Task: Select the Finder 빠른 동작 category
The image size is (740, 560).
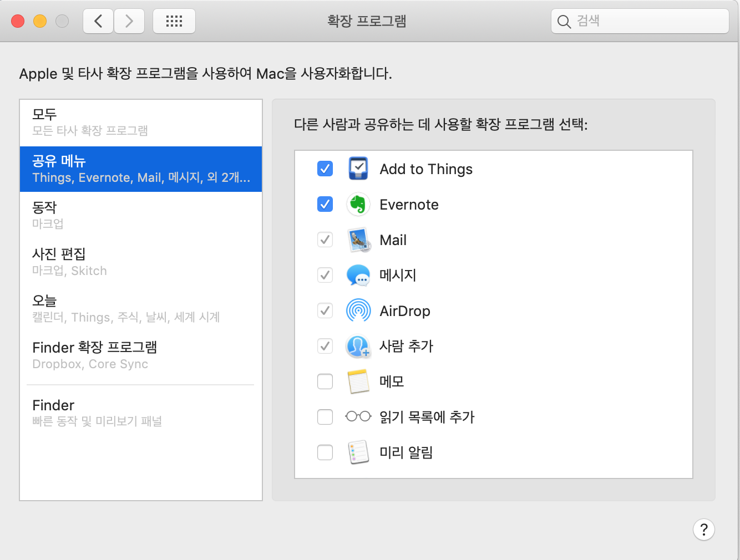Action: coord(141,413)
